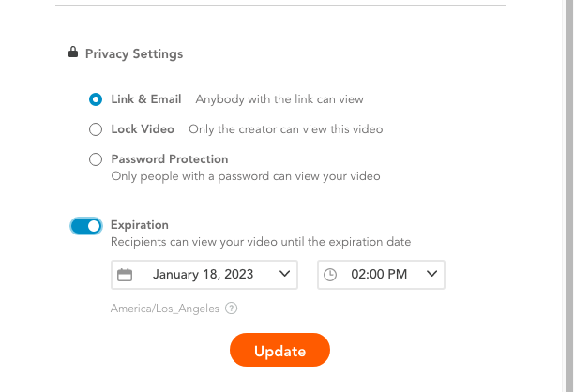Click the Password Protection label text
The height and width of the screenshot is (392, 574).
pyautogui.click(x=170, y=159)
